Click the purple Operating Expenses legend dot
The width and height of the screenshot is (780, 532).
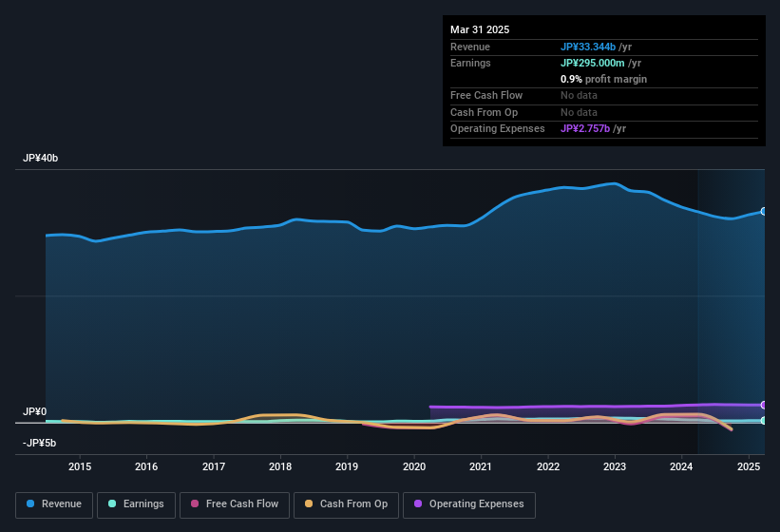coord(418,503)
